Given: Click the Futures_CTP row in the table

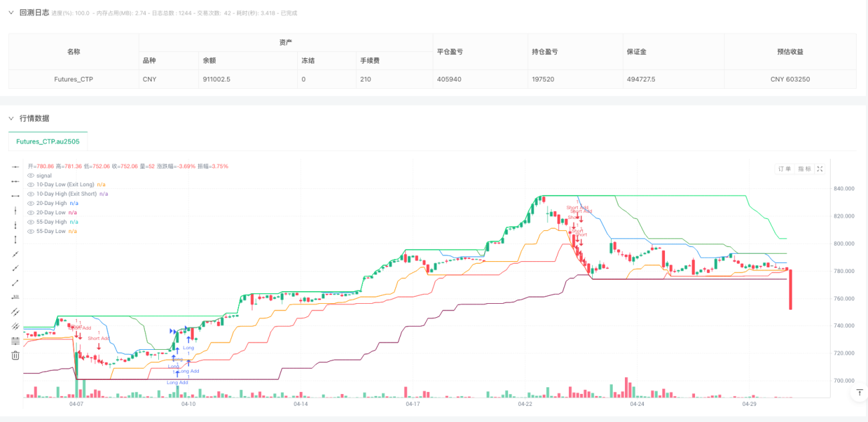Looking at the screenshot, I should pyautogui.click(x=73, y=79).
